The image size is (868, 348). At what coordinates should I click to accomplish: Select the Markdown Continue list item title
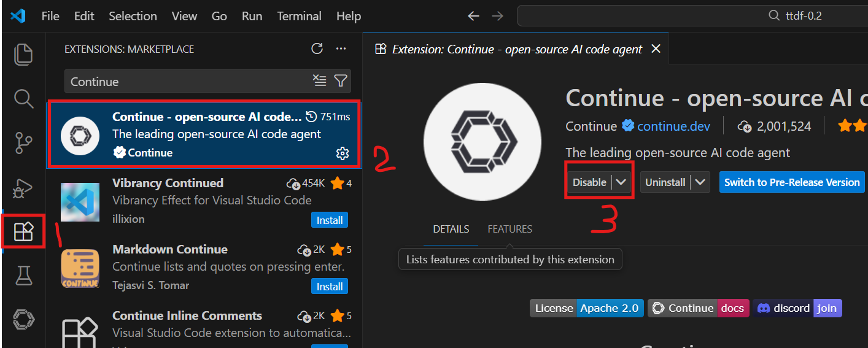tap(170, 249)
